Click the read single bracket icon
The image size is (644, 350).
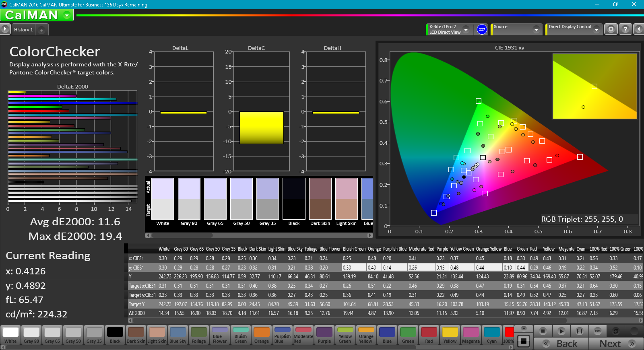point(580,331)
